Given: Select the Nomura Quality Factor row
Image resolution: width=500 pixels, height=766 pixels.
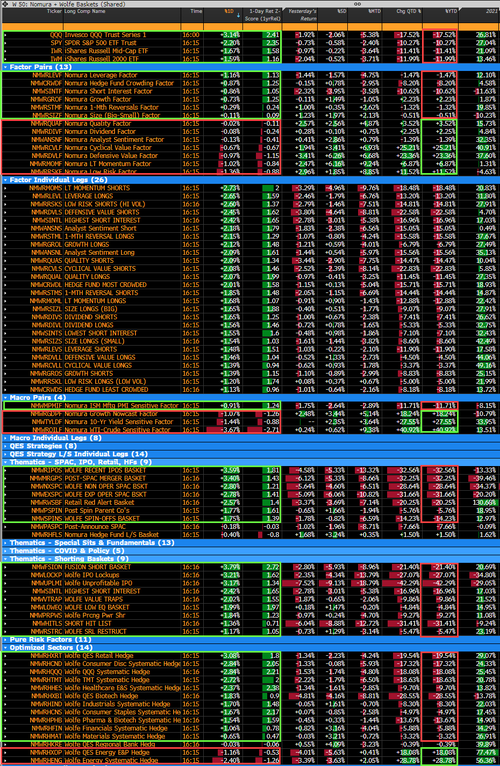Looking at the screenshot, I should (x=250, y=124).
